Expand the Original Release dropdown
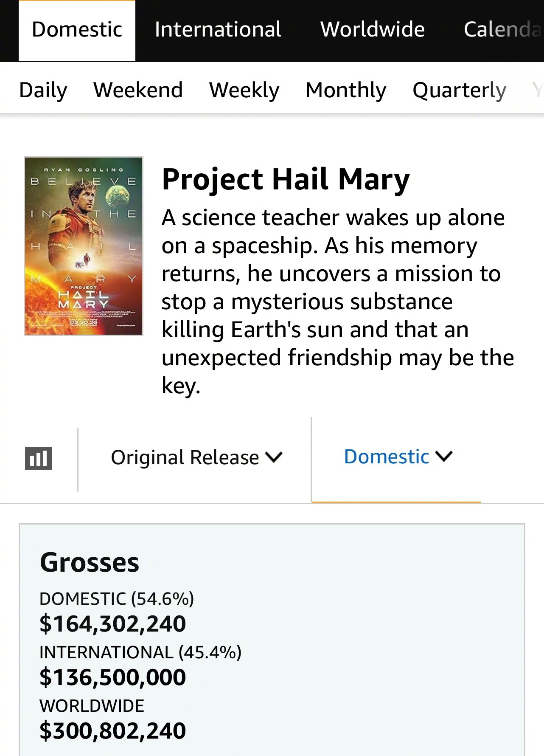This screenshot has height=756, width=544. point(196,457)
